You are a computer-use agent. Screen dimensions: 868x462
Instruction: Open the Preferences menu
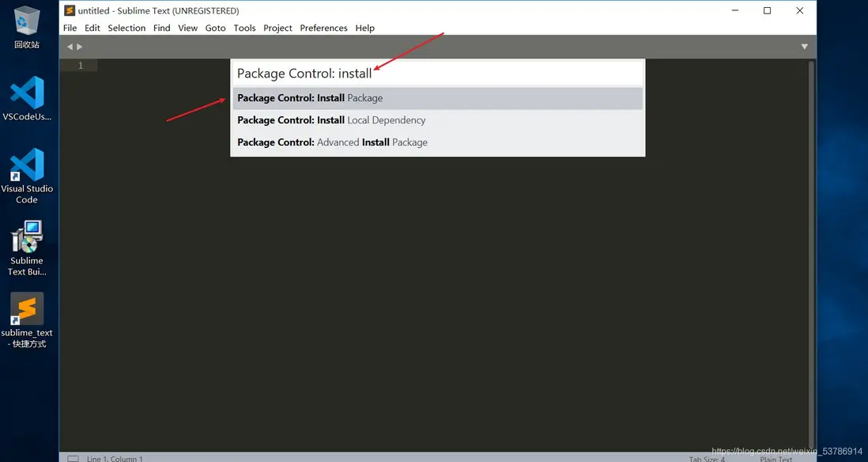click(x=324, y=28)
